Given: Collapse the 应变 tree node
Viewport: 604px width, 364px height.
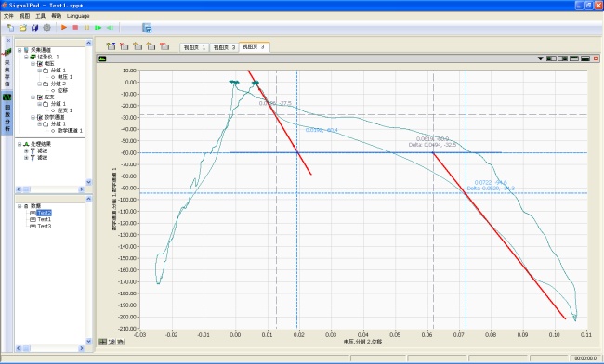Looking at the screenshot, I should tap(33, 97).
